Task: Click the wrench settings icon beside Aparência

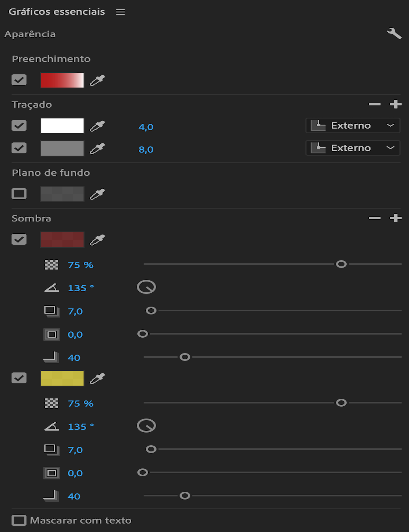Action: coord(394,34)
